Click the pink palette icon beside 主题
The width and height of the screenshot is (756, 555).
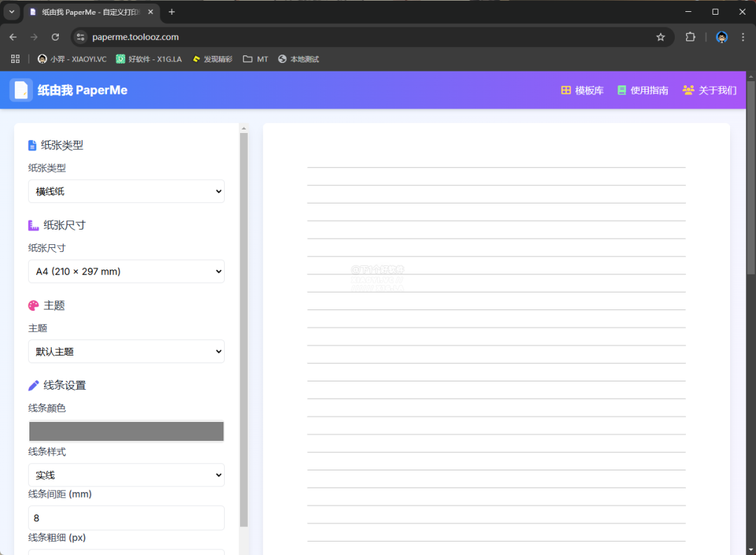pos(34,305)
